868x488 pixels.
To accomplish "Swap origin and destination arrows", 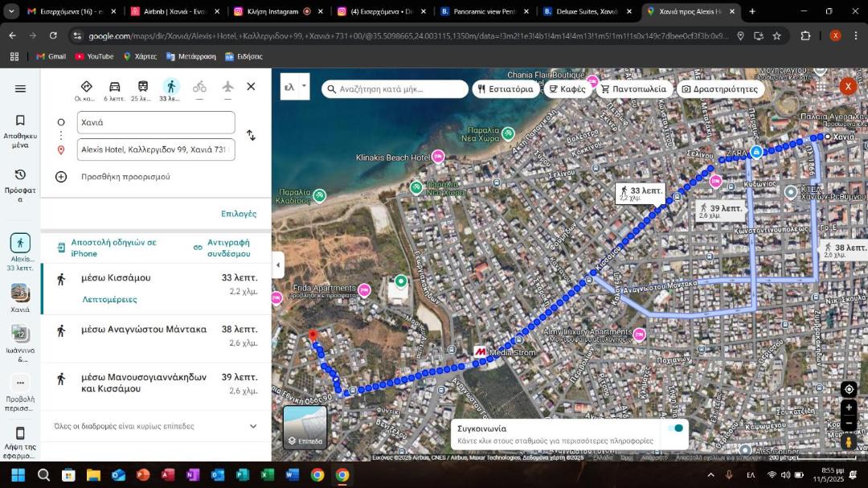I will (251, 135).
